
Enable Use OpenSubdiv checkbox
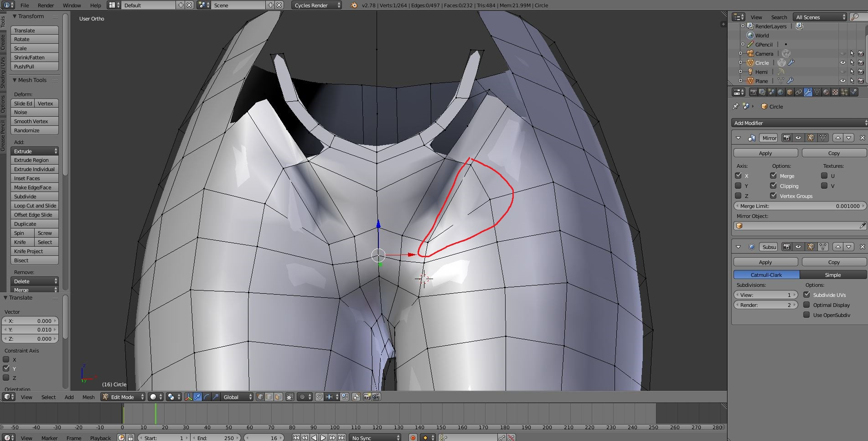[x=806, y=315]
